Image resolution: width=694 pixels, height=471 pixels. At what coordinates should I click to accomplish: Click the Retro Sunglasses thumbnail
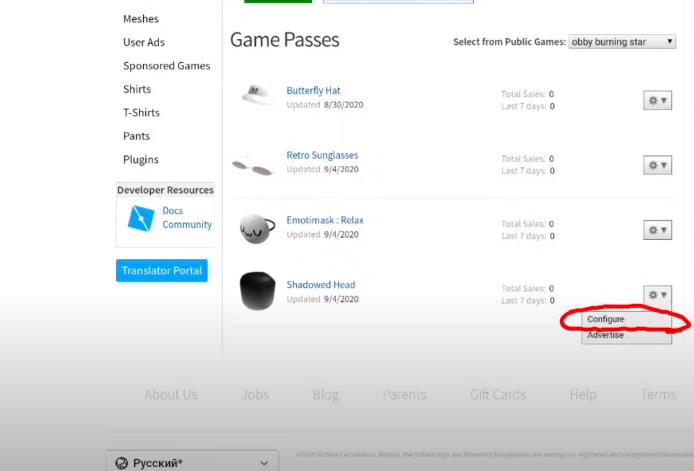(x=253, y=165)
